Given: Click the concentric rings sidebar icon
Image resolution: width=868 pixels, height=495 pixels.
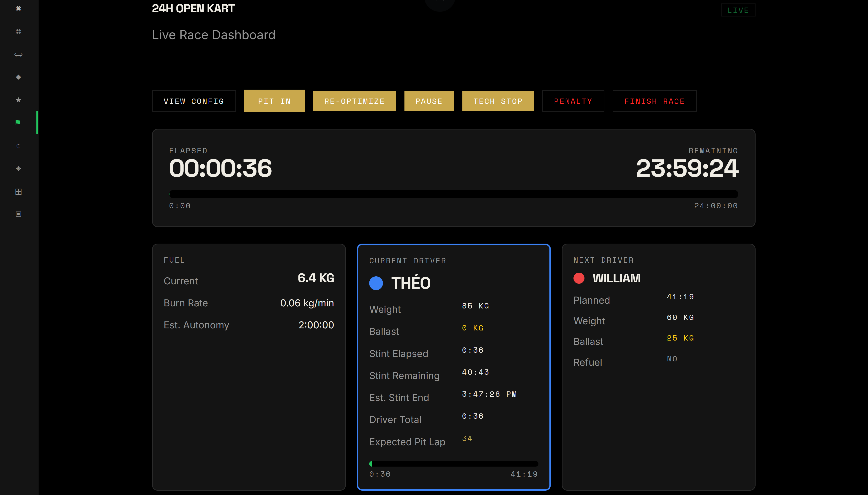Looking at the screenshot, I should pyautogui.click(x=18, y=31).
